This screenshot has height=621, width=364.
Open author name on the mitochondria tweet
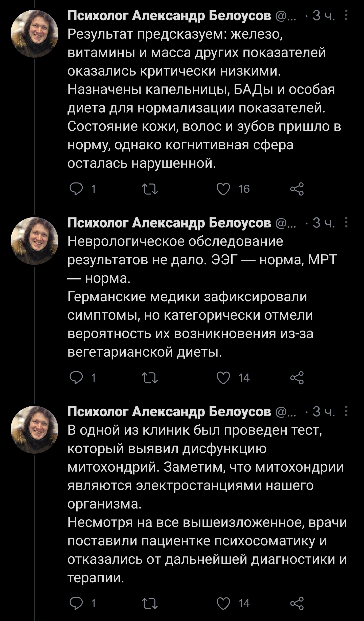pos(169,412)
